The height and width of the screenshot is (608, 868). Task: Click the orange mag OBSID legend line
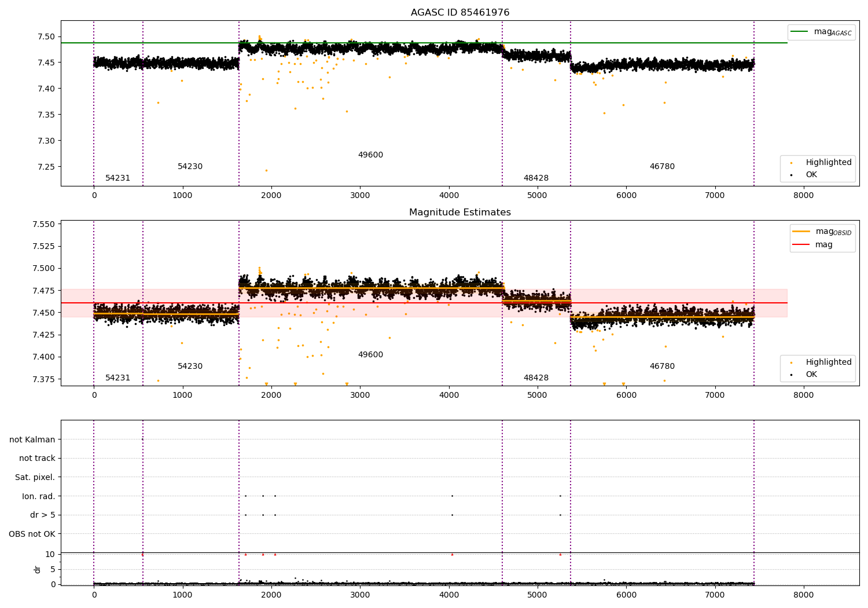click(801, 232)
